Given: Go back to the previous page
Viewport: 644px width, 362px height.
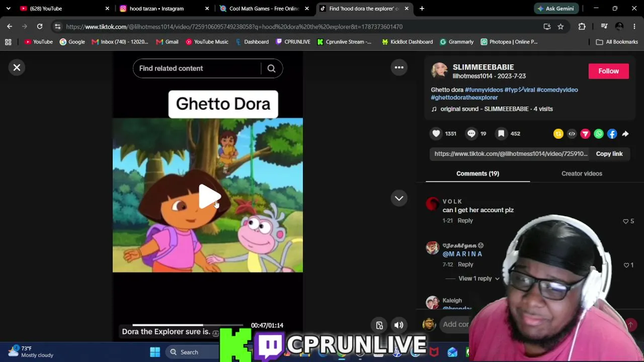Looking at the screenshot, I should tap(10, 27).
